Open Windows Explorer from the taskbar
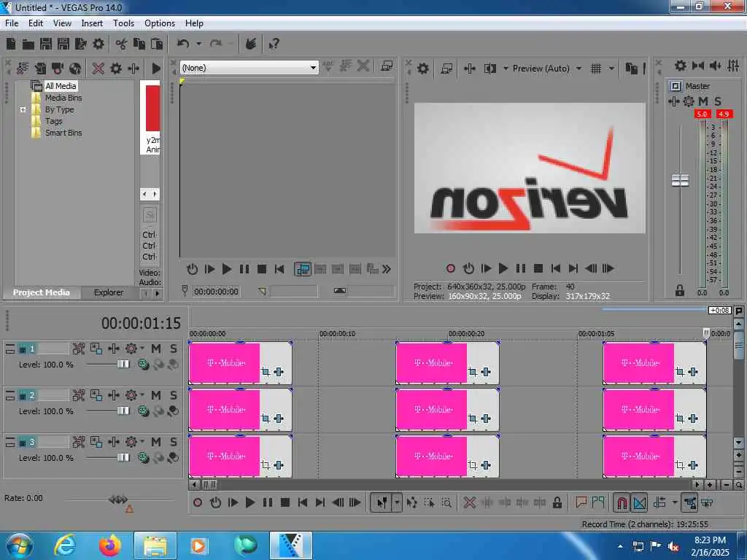This screenshot has width=747, height=560. click(x=155, y=546)
